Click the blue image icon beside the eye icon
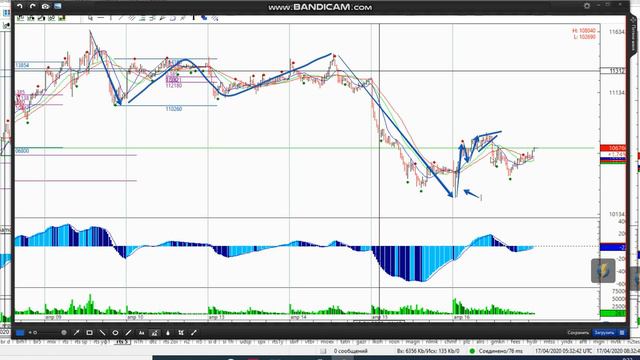This screenshot has width=640, height=360. [x=58, y=6]
